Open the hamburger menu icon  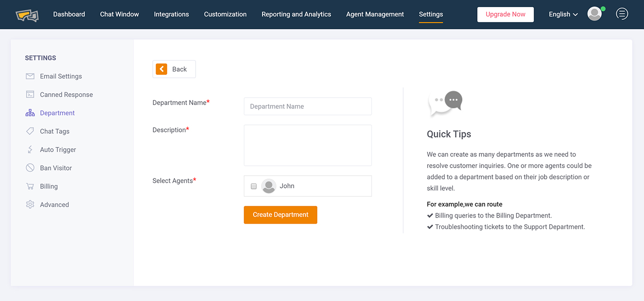pos(622,14)
